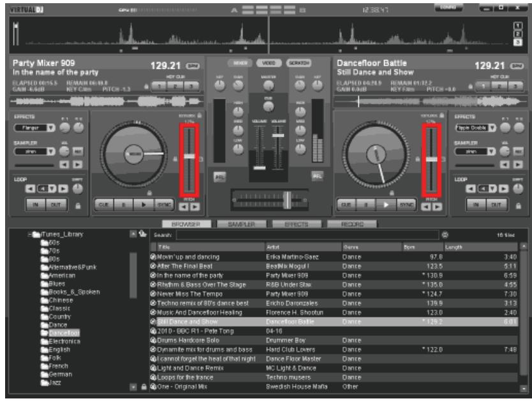Screen dimensions: 532x401
Task: Toggle right deck hot cue lock
Action: point(470,87)
